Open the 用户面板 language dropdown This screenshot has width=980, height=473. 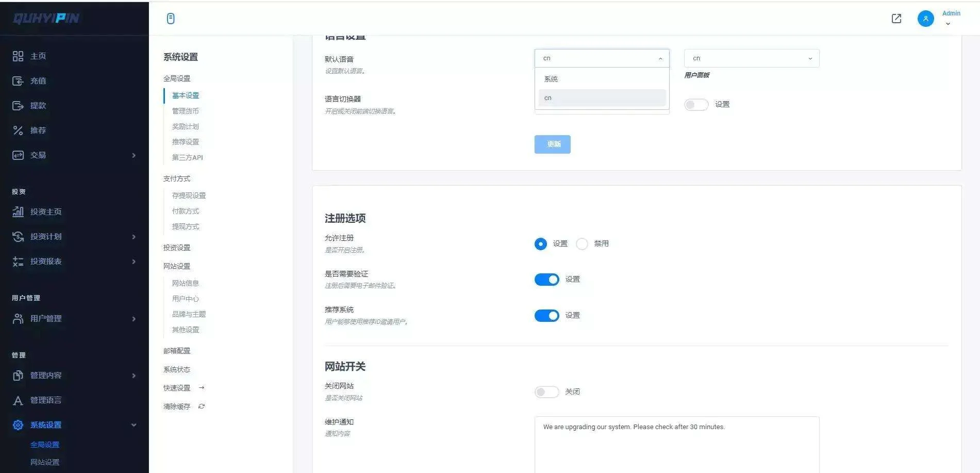751,58
